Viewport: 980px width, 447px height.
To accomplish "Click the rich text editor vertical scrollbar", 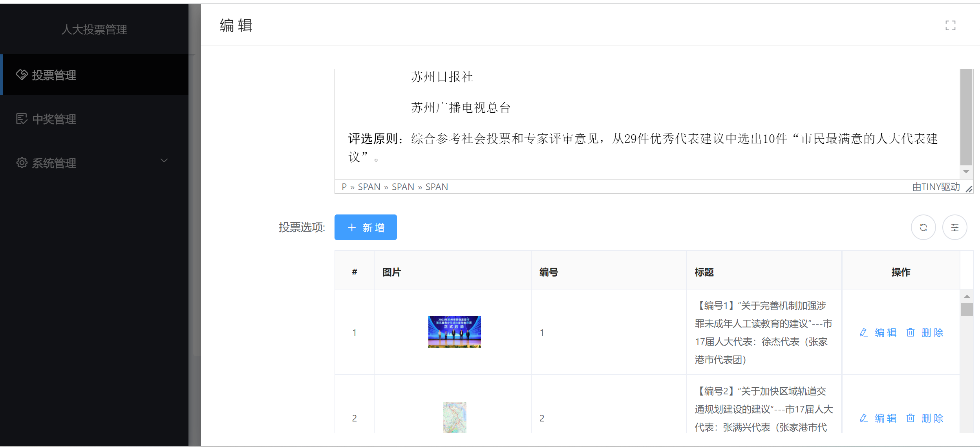I will click(x=966, y=117).
